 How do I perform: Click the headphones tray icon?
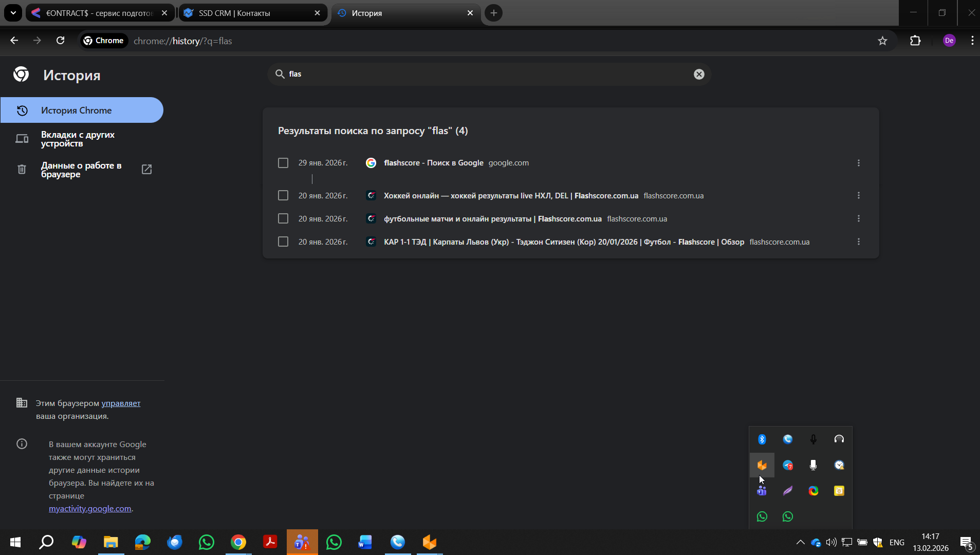click(x=839, y=439)
